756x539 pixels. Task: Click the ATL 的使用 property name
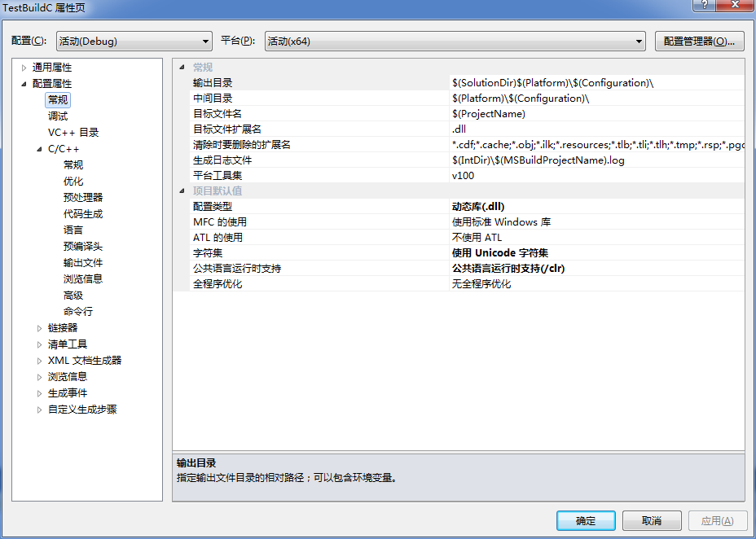click(218, 238)
